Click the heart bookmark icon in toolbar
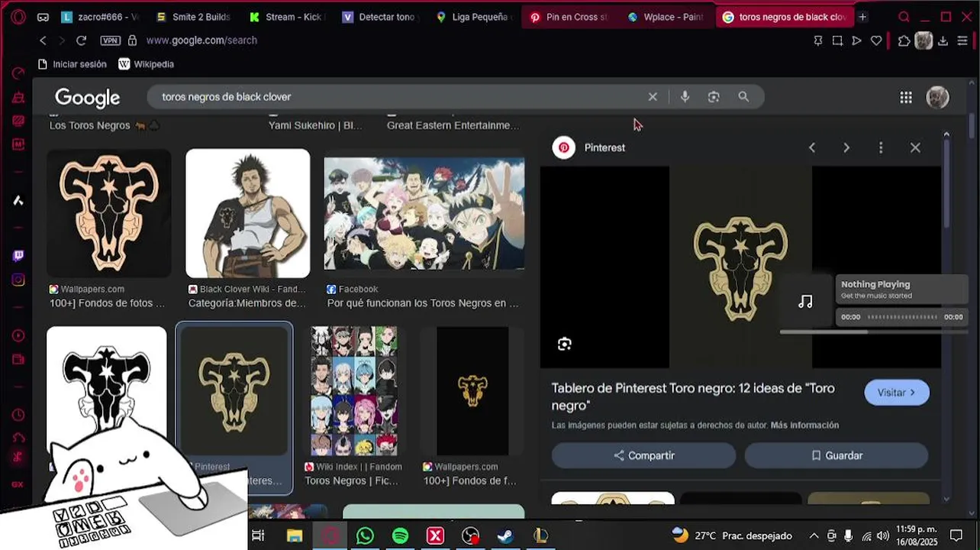Viewport: 980px width, 550px height. (x=876, y=40)
